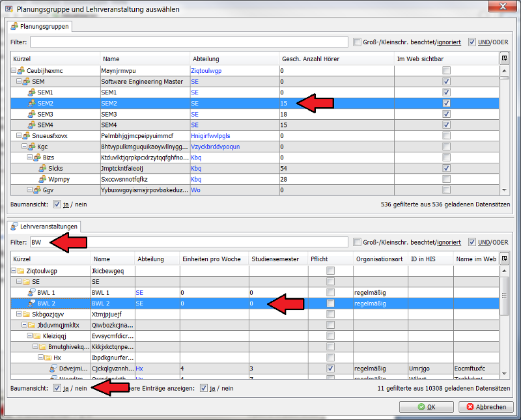Click the Skbgozjqyv folder icon
Screen dimensions: 521x420
coord(26,315)
